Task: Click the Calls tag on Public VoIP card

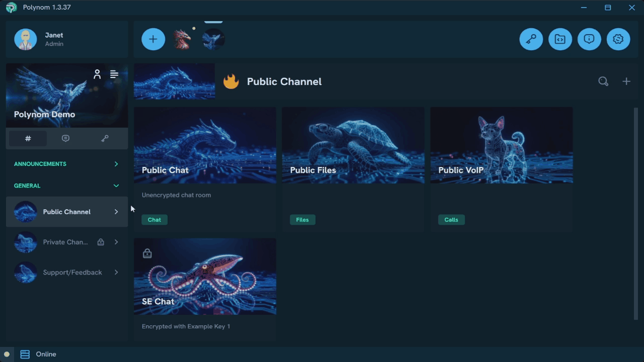Action: (x=451, y=220)
